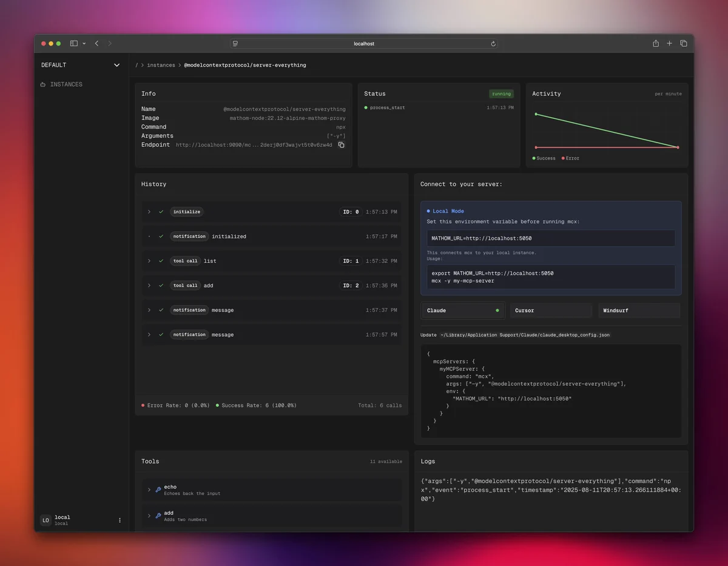Click the MATHOM_URL=http://localhost:5050 code box
The image size is (728, 566).
coord(551,238)
